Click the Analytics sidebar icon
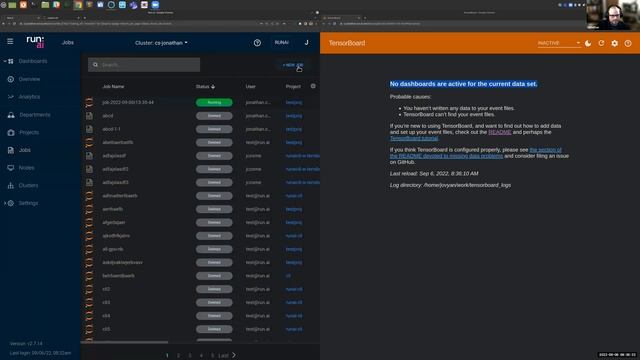 (11, 97)
